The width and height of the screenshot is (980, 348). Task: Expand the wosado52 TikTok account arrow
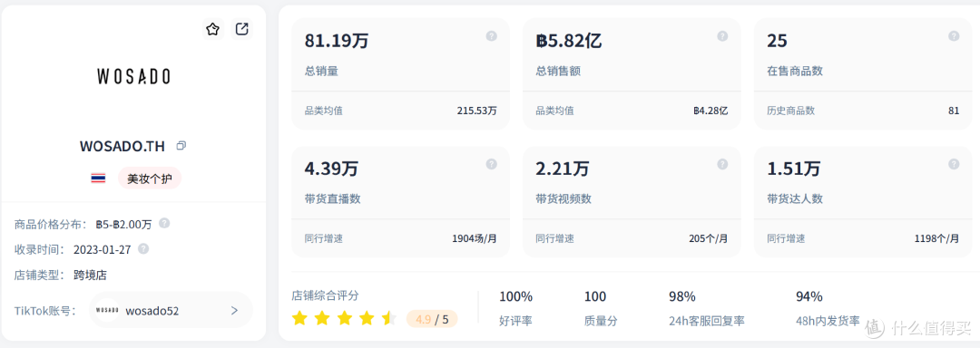234,310
